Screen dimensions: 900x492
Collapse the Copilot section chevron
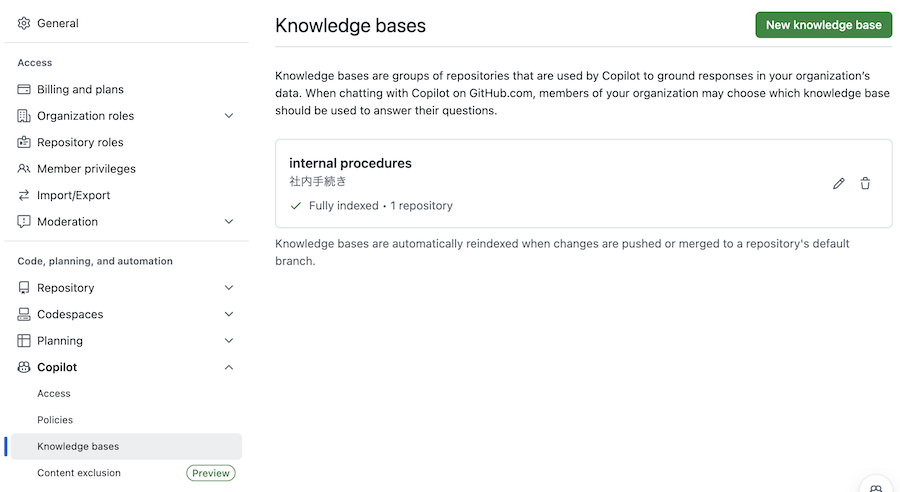tap(229, 367)
